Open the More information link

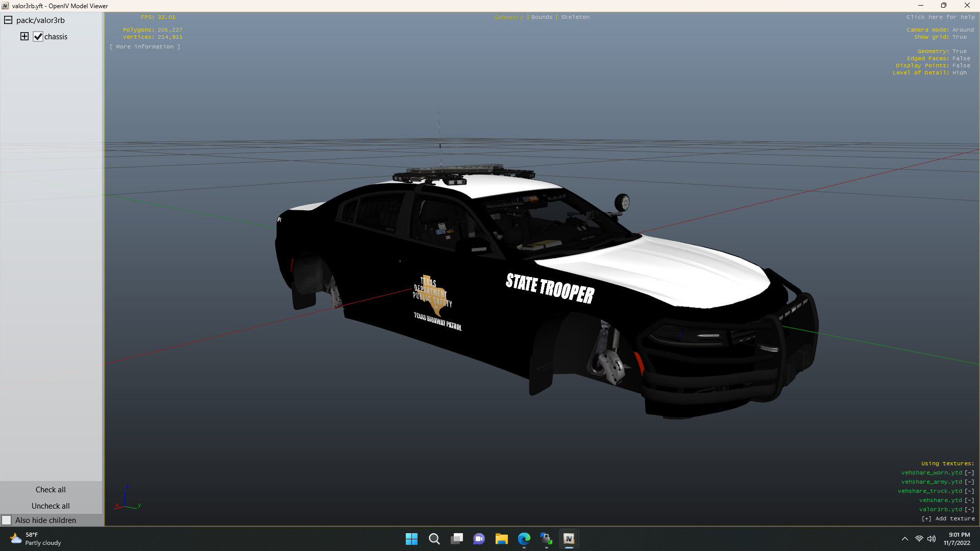pos(144,46)
